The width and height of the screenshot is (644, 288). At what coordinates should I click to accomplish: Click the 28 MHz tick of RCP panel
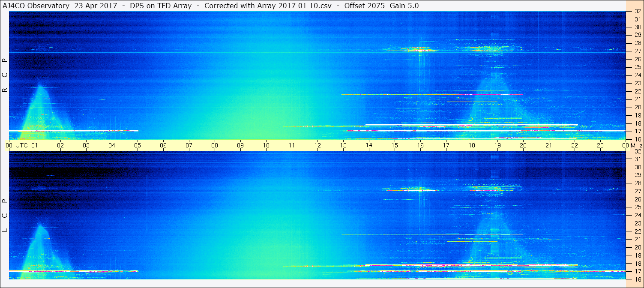pos(637,43)
